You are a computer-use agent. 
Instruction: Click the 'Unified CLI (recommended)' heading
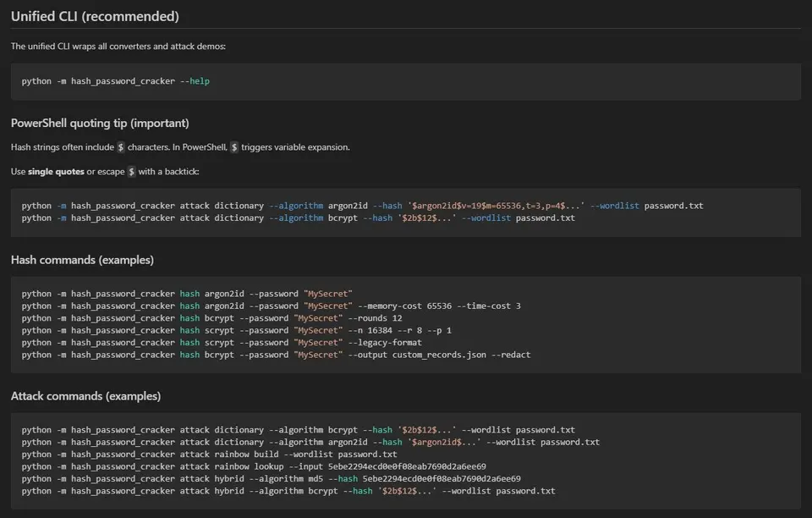95,17
